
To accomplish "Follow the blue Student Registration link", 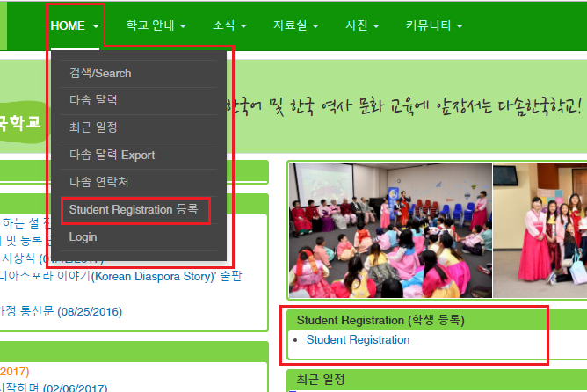I will (358, 339).
